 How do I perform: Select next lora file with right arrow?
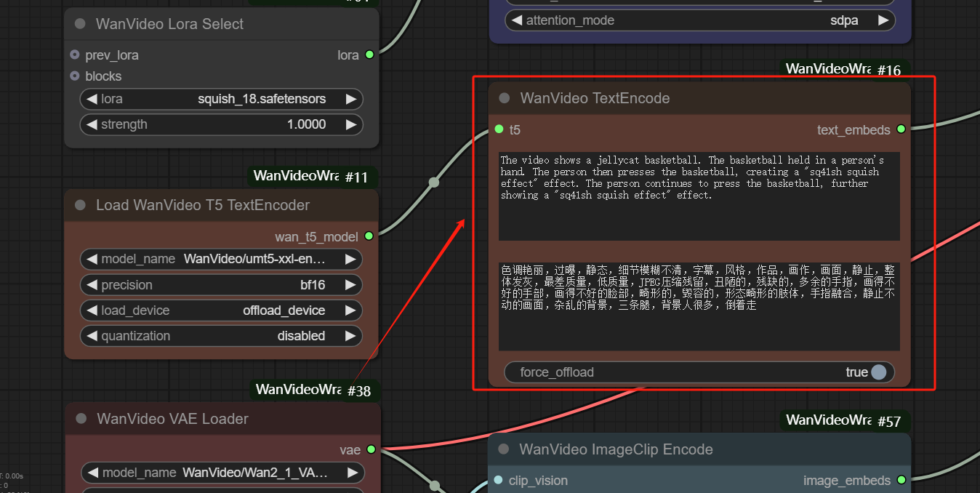click(x=351, y=99)
